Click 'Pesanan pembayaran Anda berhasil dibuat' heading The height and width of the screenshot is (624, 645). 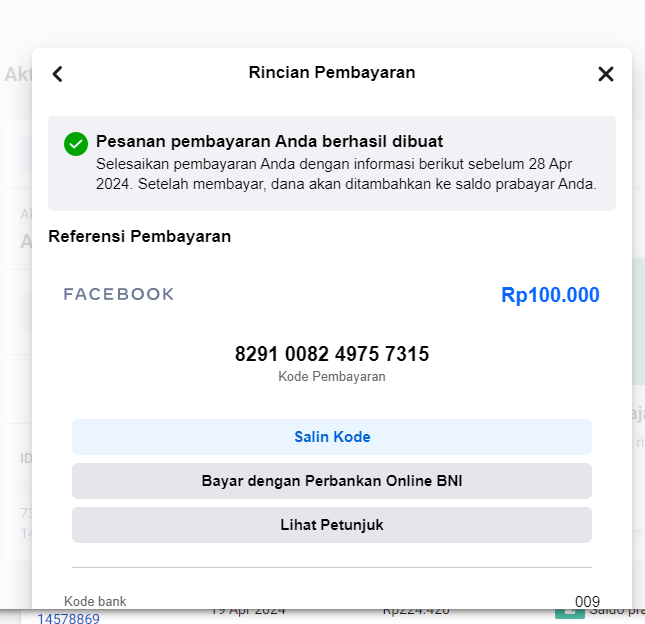(269, 142)
